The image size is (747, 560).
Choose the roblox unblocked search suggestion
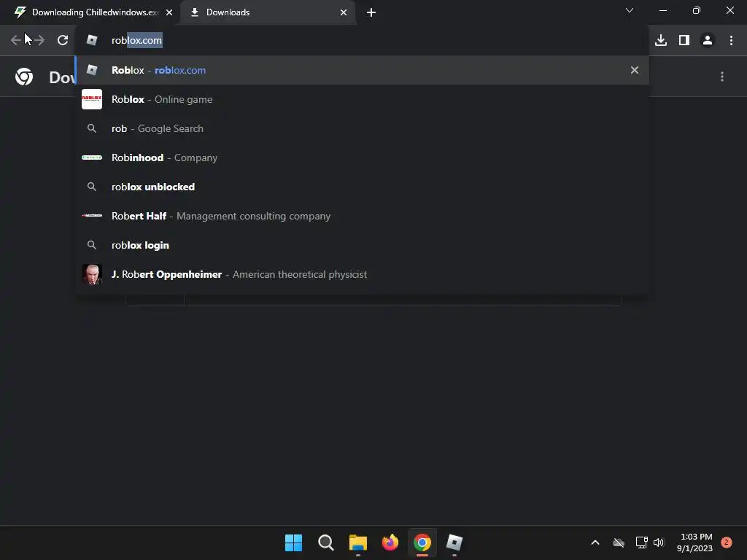coord(362,187)
